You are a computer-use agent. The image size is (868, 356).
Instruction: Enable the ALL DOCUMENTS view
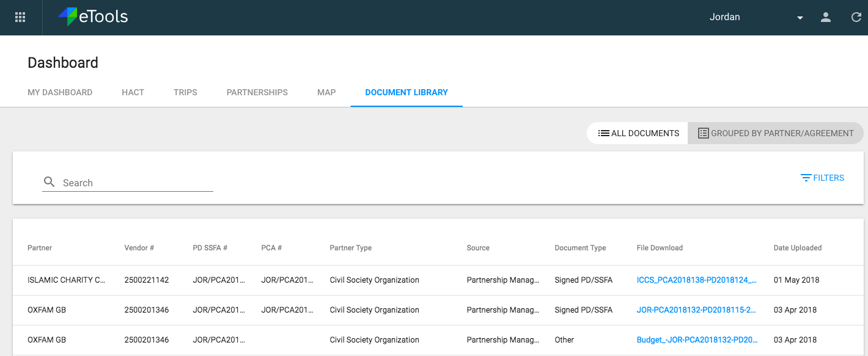pyautogui.click(x=637, y=133)
